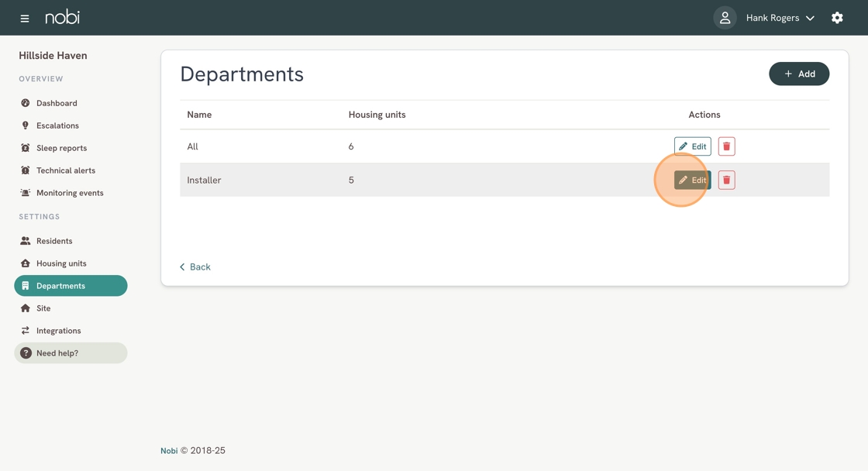Click the user avatar icon

coord(725,18)
